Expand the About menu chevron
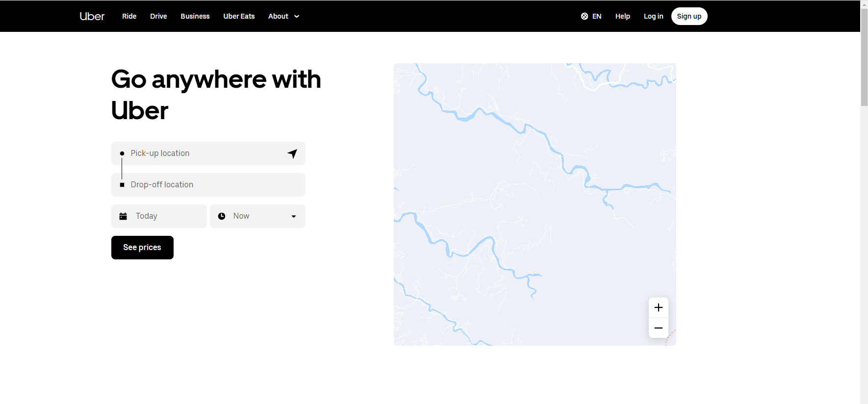The image size is (868, 404). 297,16
